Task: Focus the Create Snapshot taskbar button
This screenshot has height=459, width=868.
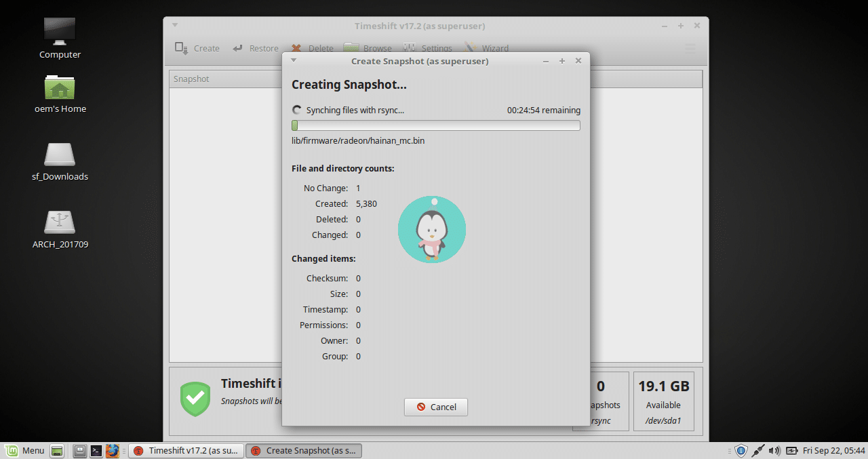Action: pos(303,450)
